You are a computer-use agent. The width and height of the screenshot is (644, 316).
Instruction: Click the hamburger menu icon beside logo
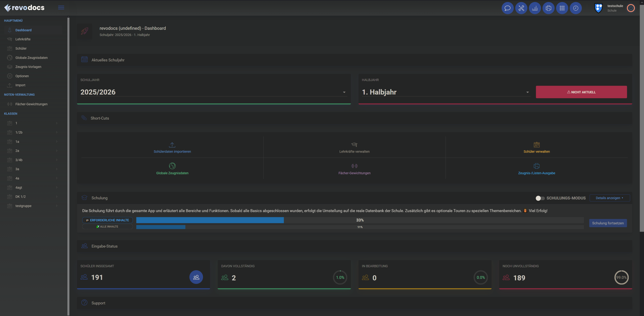pos(61,8)
